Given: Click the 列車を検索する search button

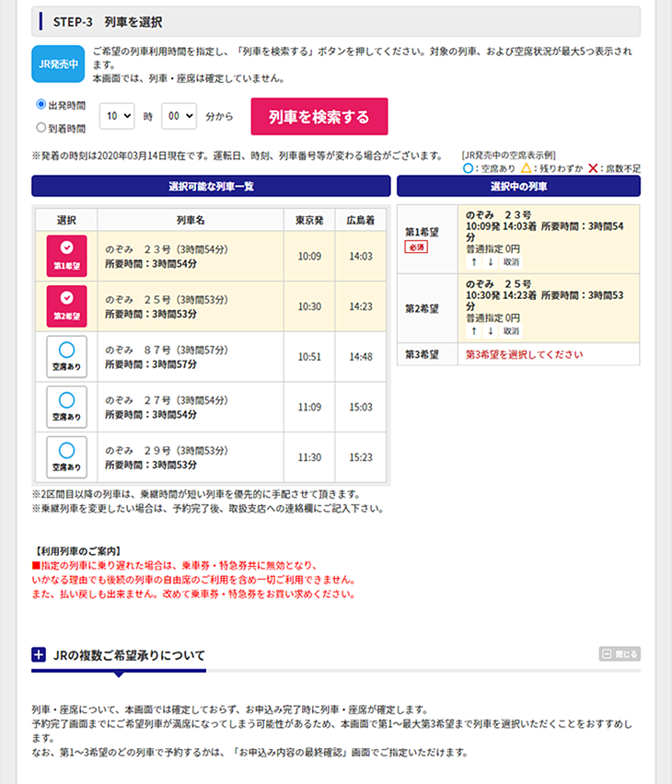Looking at the screenshot, I should 319,117.
